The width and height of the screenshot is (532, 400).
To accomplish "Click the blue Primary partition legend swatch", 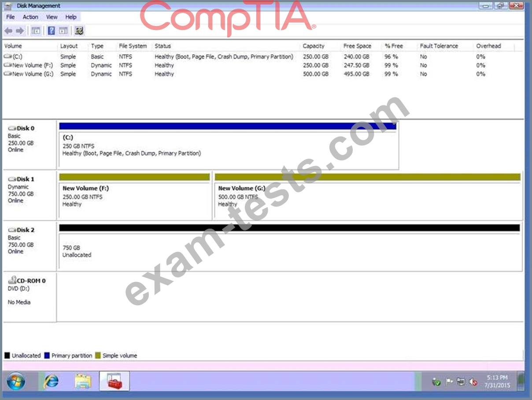I will pos(47,356).
